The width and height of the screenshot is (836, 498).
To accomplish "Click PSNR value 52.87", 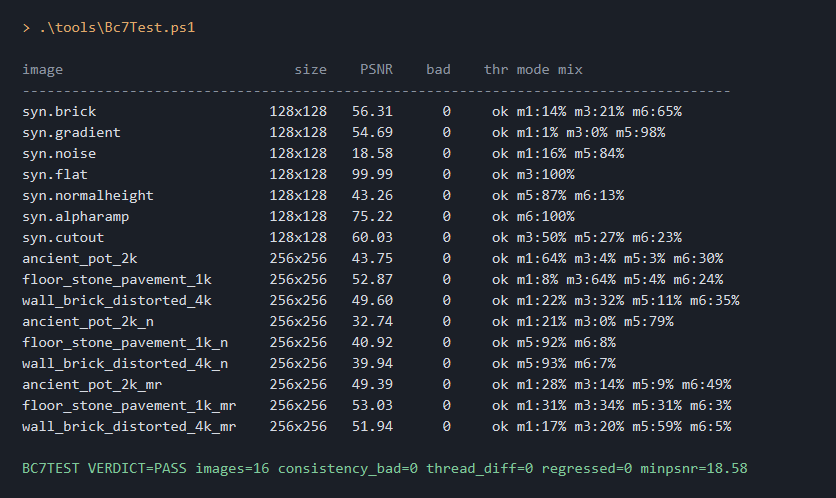I will 372,279.
